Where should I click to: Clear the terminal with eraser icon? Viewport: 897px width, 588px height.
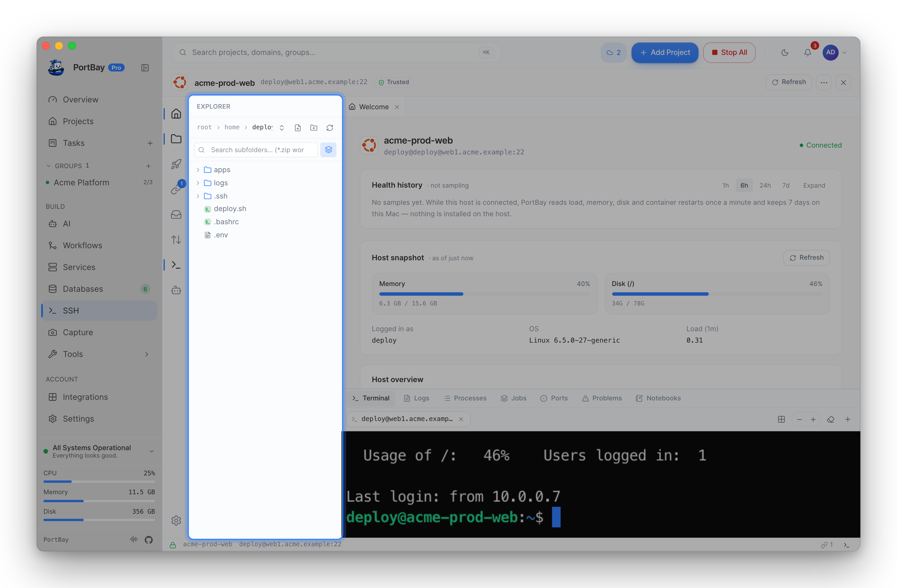pyautogui.click(x=831, y=420)
